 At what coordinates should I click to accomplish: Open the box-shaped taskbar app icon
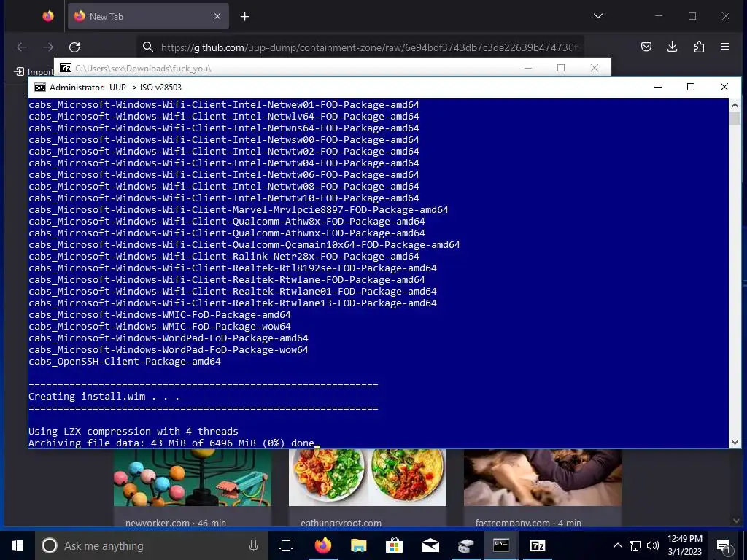tap(466, 545)
